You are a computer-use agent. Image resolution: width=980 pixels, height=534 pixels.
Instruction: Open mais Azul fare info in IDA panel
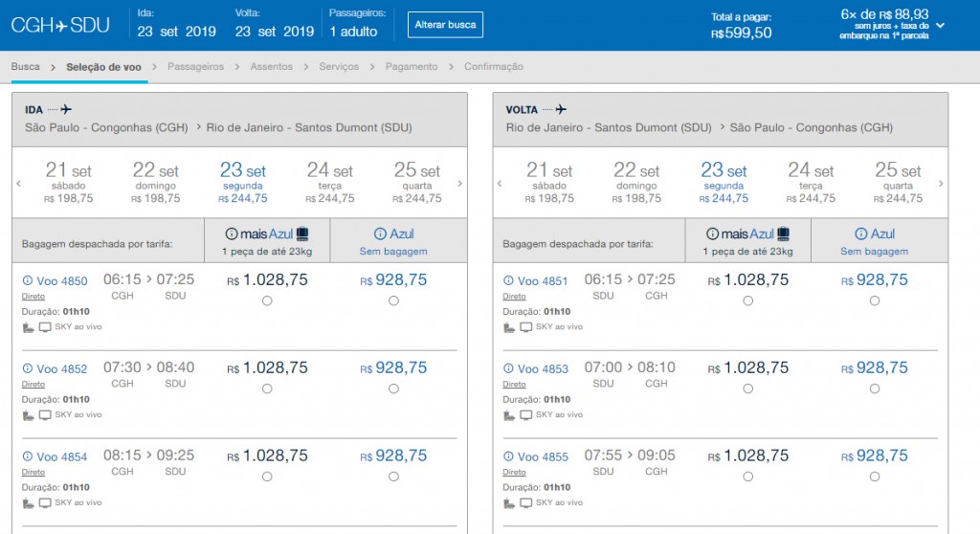pyautogui.click(x=232, y=234)
